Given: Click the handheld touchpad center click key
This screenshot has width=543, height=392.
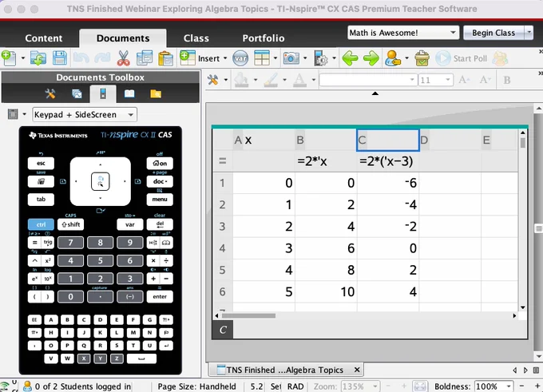Looking at the screenshot, I should pyautogui.click(x=101, y=181).
